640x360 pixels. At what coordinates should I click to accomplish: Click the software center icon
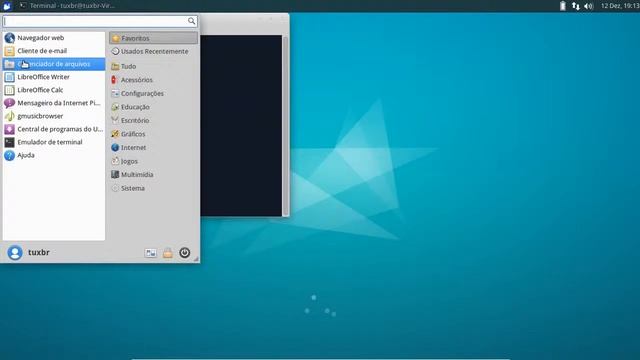[x=9, y=129]
